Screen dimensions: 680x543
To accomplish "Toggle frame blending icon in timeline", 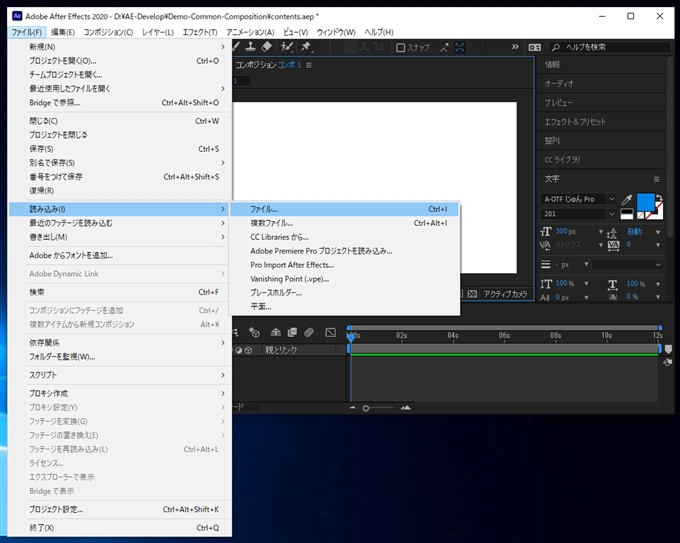I will [292, 333].
